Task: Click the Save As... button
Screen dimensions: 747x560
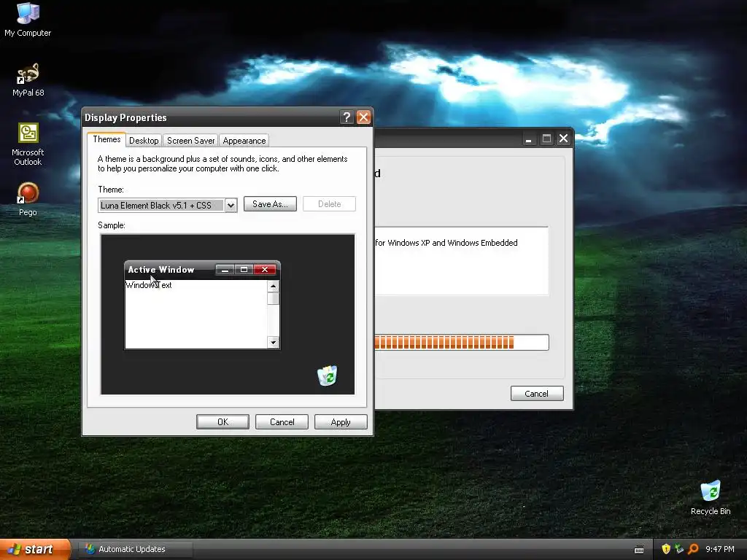Action: click(270, 204)
